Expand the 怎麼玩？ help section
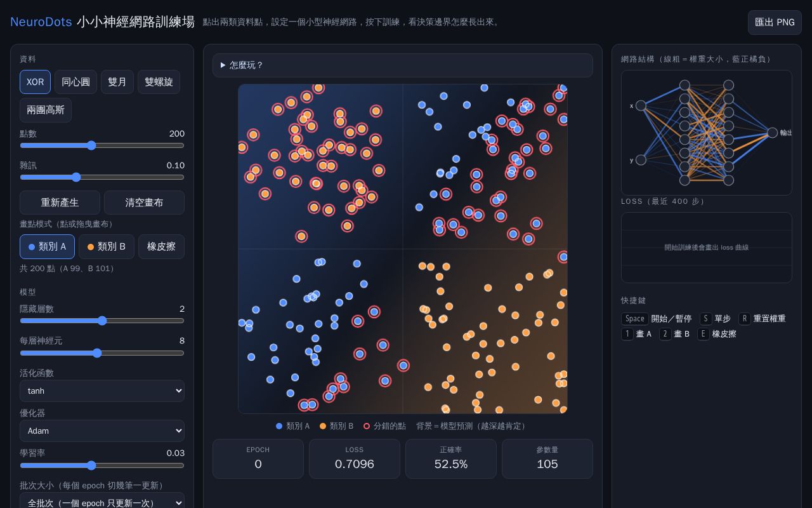This screenshot has width=812, height=508. click(403, 65)
